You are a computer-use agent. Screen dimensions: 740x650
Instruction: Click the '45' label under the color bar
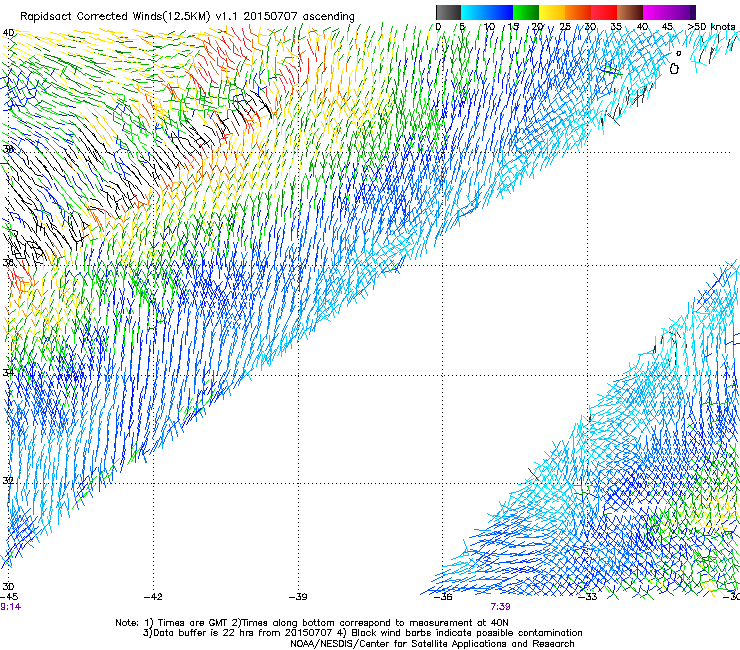point(667,27)
